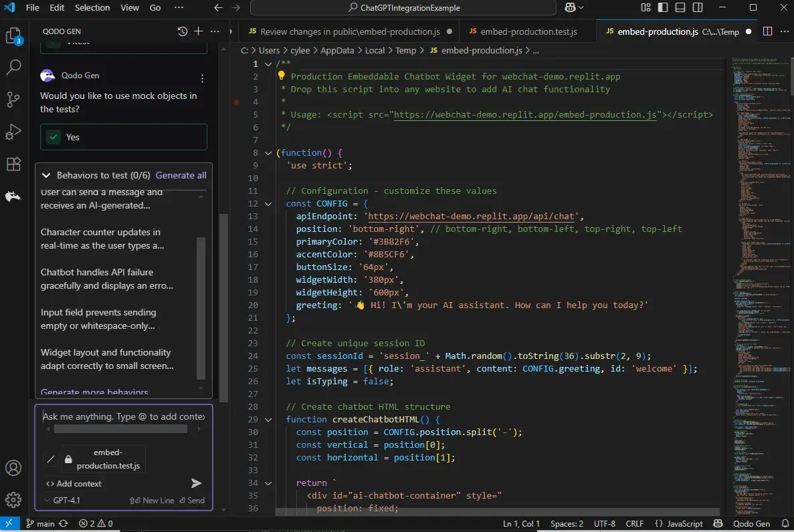
Task: Open the Search view icon
Action: click(x=14, y=68)
